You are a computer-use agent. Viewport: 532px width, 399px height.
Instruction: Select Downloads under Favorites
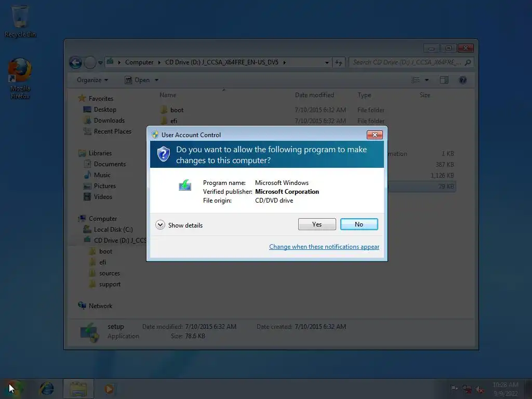(x=109, y=121)
